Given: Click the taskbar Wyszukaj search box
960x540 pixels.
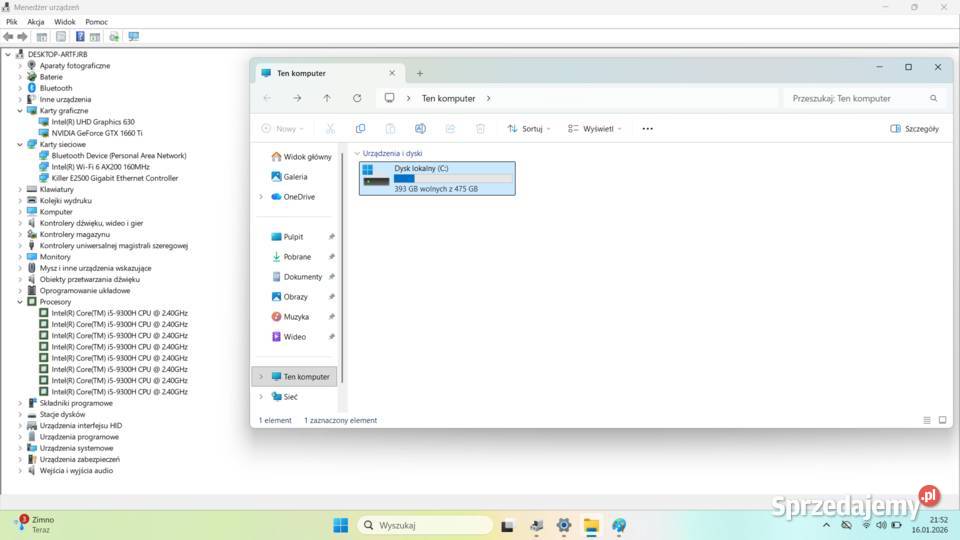Looking at the screenshot, I should pos(425,525).
